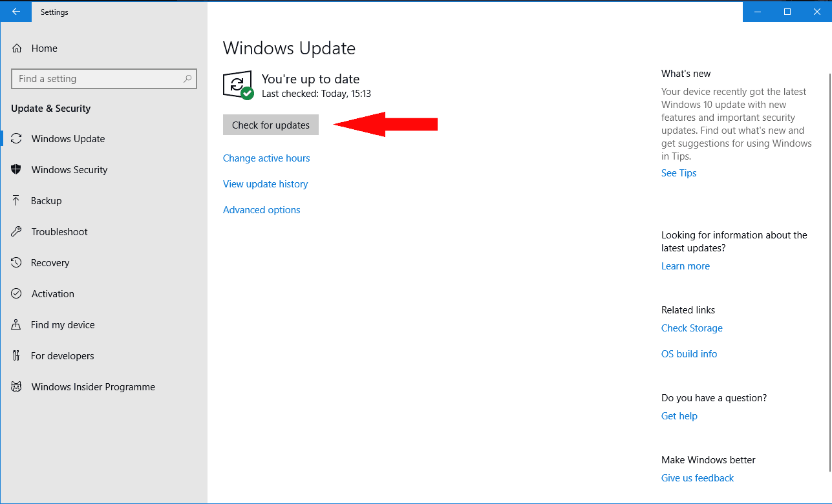Image resolution: width=832 pixels, height=504 pixels.
Task: Click the Home house icon
Action: point(17,48)
